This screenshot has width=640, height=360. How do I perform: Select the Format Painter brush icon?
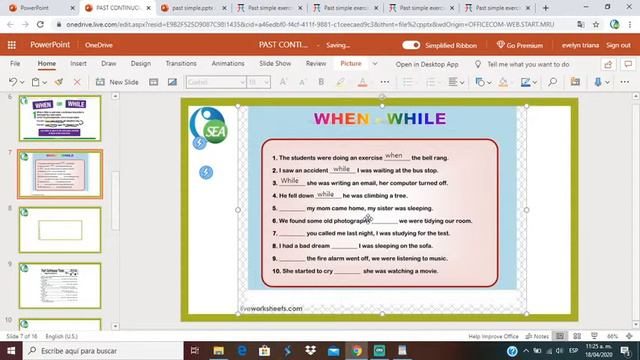59,82
